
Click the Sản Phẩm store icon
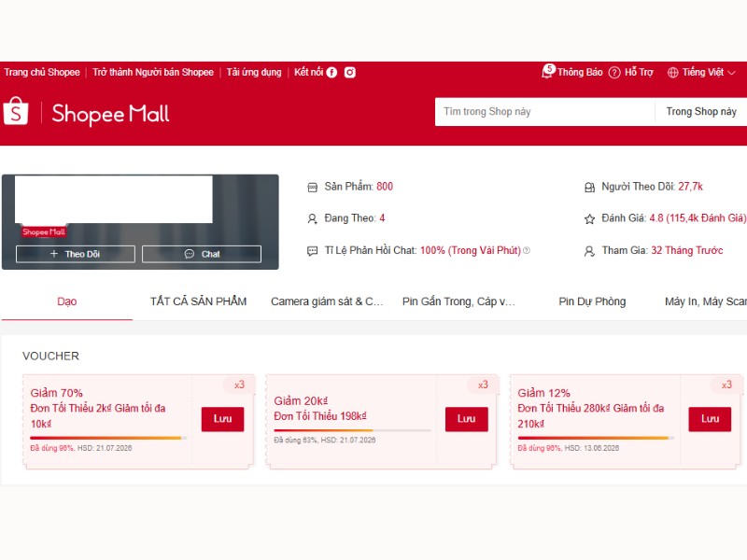(x=313, y=188)
